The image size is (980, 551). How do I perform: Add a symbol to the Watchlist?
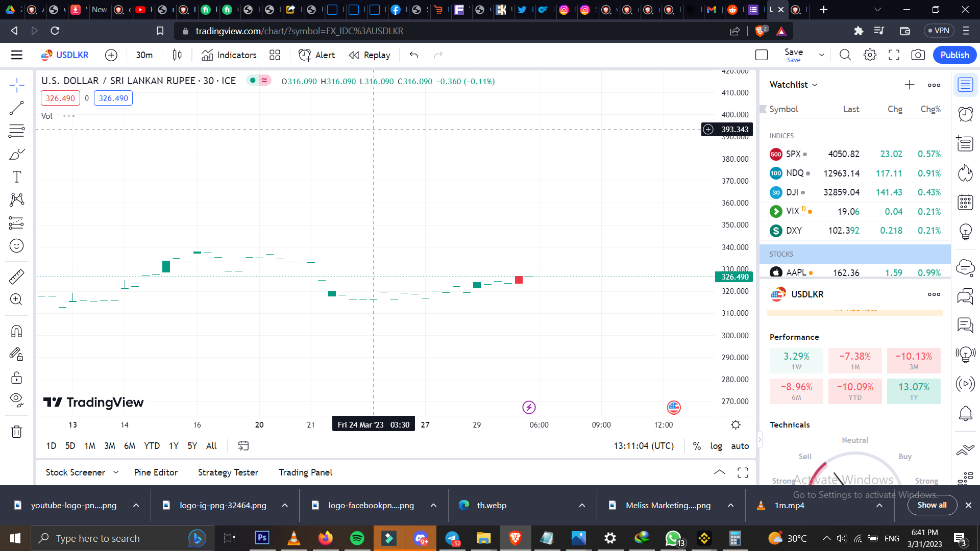click(910, 85)
